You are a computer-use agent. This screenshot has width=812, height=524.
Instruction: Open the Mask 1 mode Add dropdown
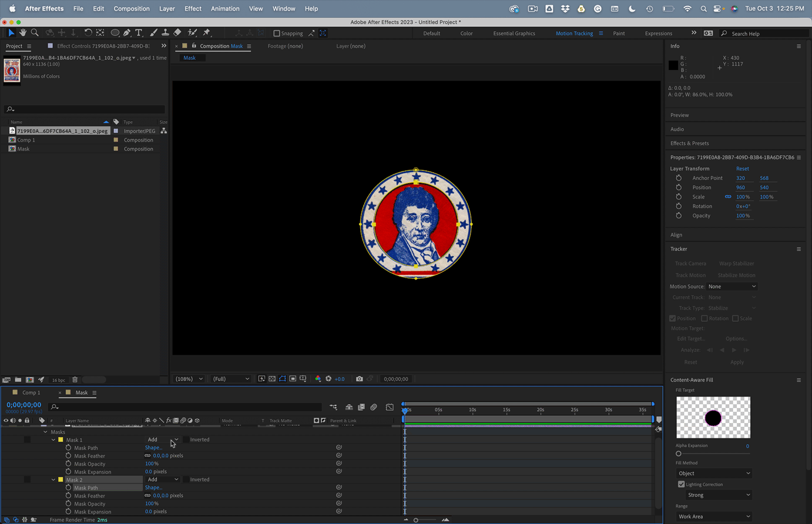[163, 439]
